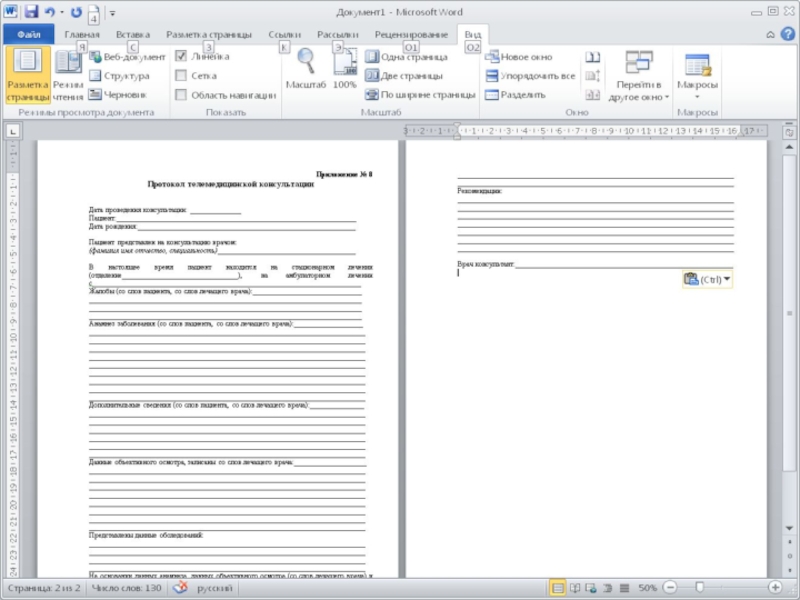Fit to page width (По ширине страницы)
The height and width of the screenshot is (600, 800).
tap(420, 94)
